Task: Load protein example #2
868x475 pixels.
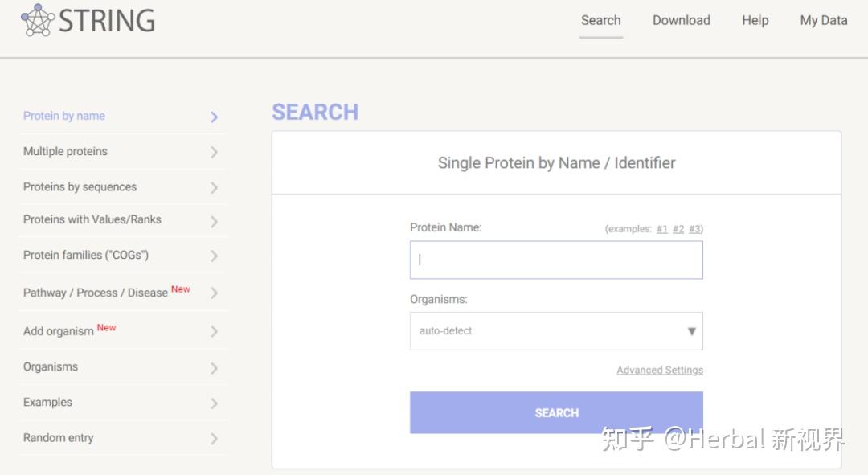Action: tap(678, 229)
